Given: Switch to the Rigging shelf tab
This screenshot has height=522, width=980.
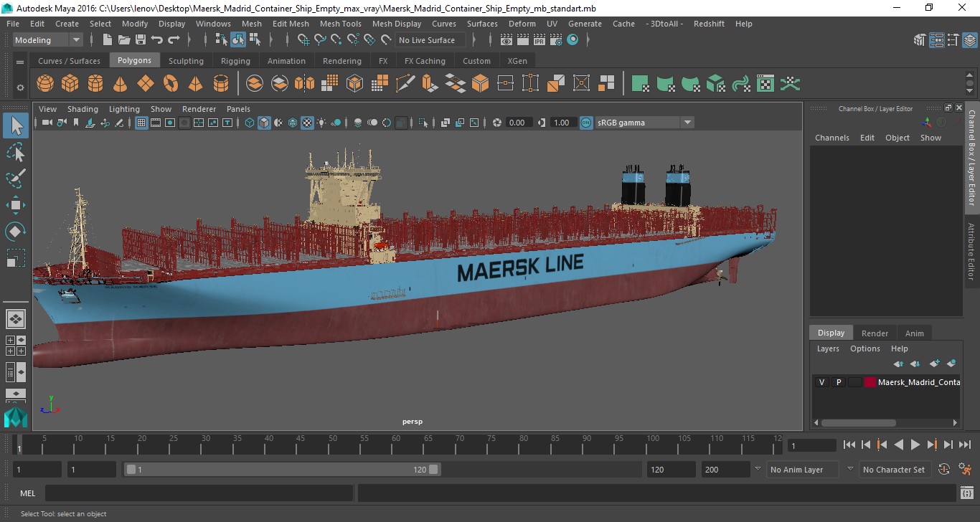Looking at the screenshot, I should coord(235,61).
